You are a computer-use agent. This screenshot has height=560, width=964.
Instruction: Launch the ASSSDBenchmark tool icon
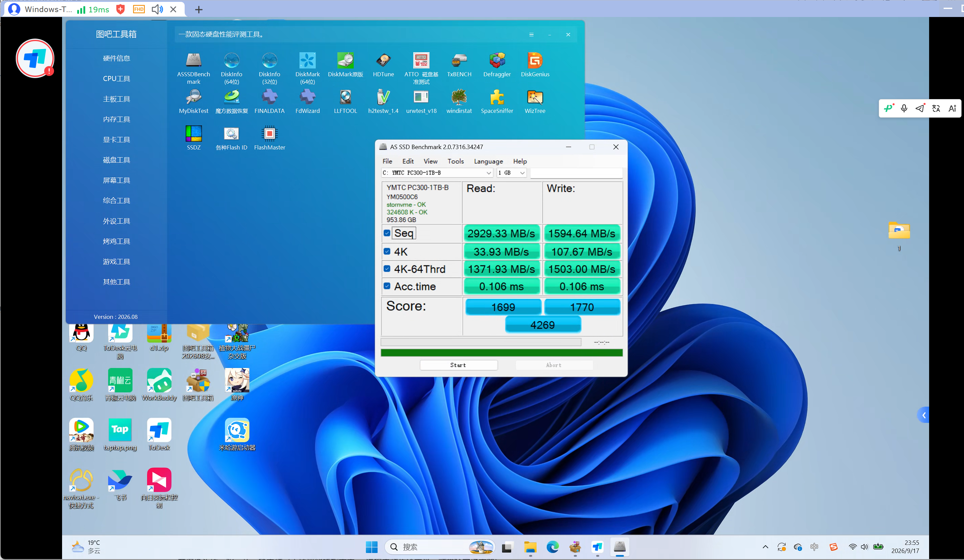pos(194,61)
